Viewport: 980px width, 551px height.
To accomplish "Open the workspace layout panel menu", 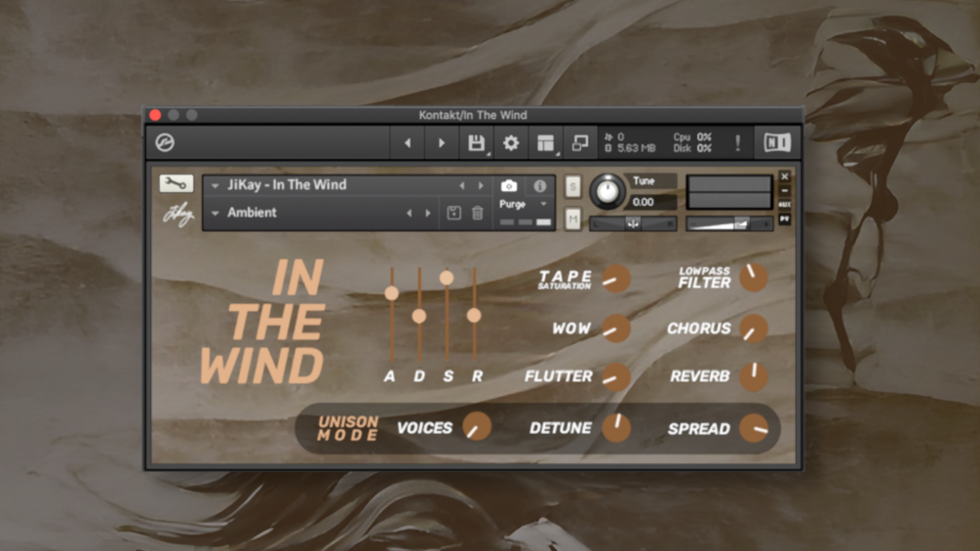I will click(x=546, y=143).
